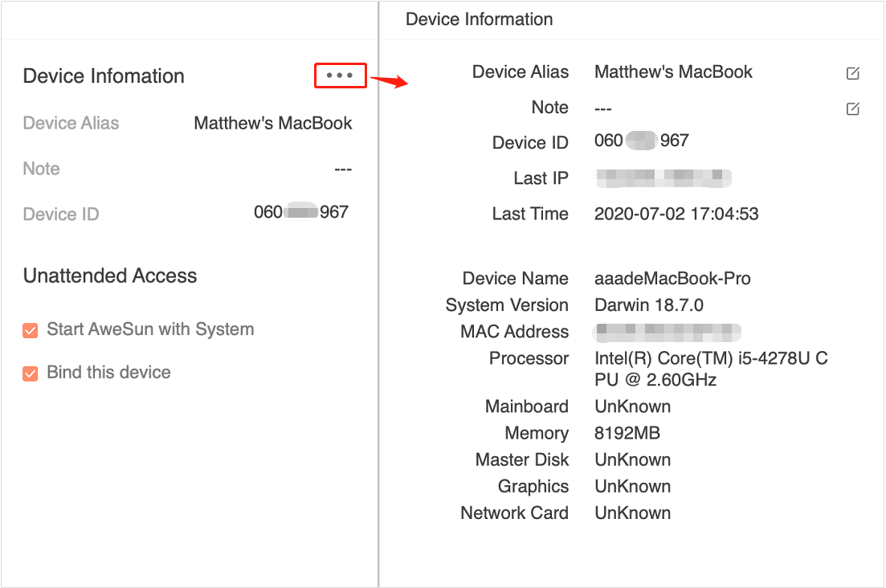Open the three-dot more options menu
The image size is (886, 588).
point(340,76)
